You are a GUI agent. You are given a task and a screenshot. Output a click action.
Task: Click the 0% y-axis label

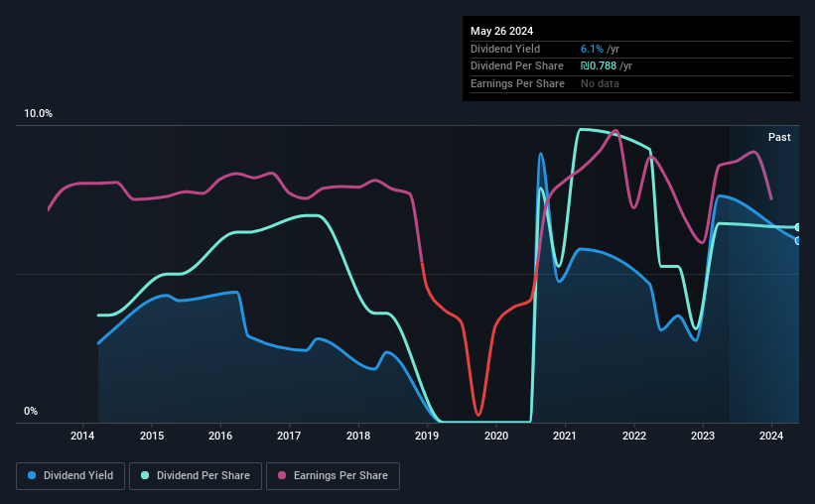31,411
